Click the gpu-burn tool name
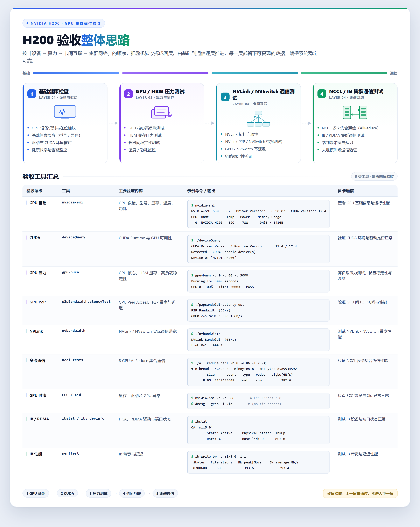420x527 pixels. 70,272
